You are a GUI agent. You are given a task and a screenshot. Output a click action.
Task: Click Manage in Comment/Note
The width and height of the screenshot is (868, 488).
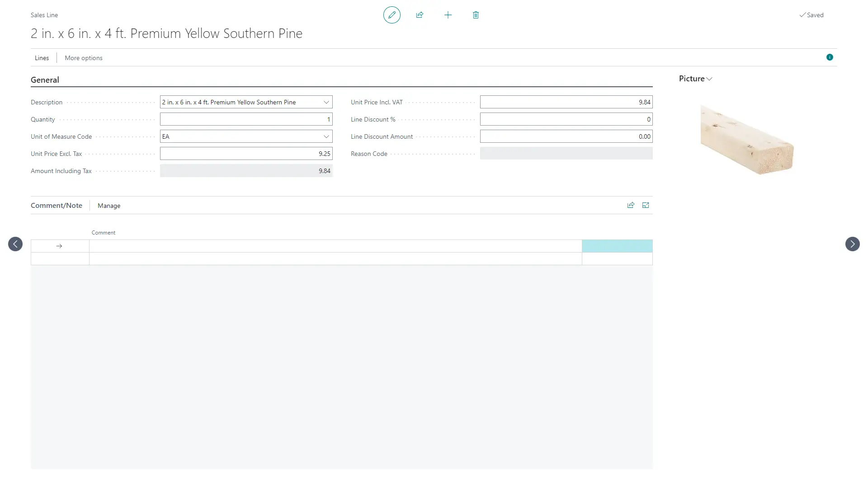(109, 206)
